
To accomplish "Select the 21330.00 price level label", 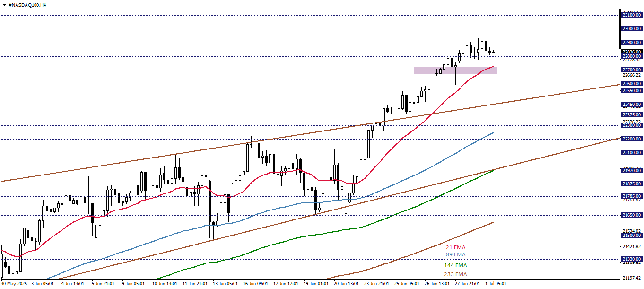I will point(631,259).
